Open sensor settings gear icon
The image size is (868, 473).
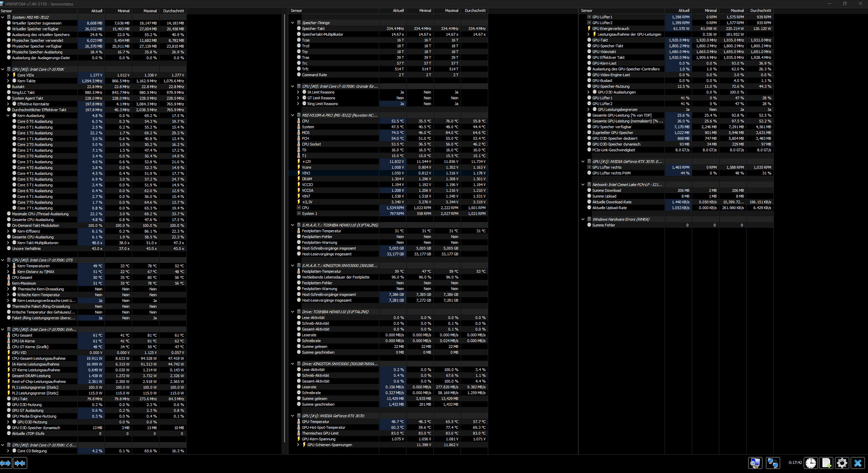[842, 463]
